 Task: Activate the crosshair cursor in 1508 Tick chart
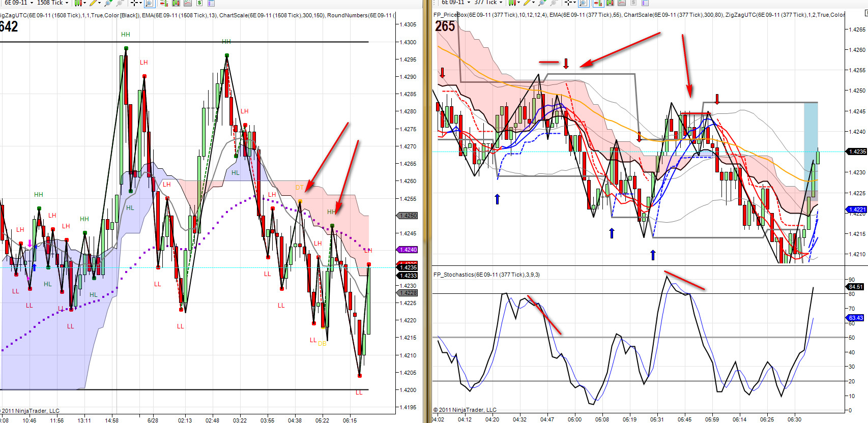point(134,3)
